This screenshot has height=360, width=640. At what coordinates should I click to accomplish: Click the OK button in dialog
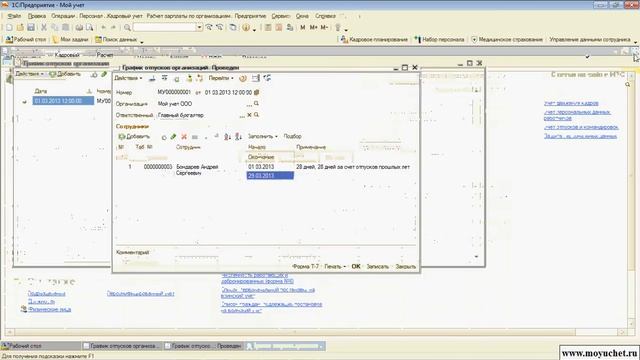pos(356,266)
